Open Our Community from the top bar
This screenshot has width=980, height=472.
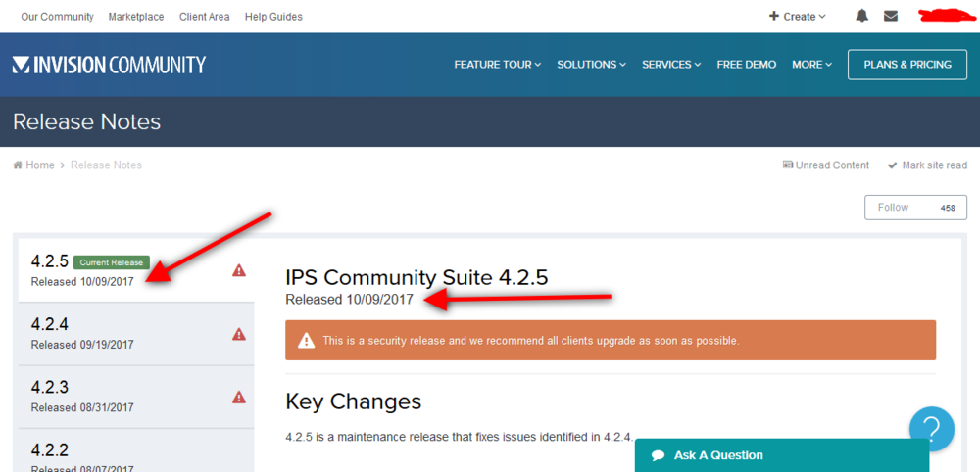[x=58, y=17]
